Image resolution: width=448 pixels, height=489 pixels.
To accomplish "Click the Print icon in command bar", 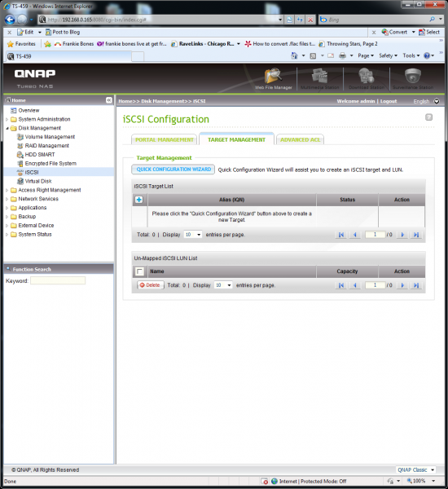I will pyautogui.click(x=343, y=55).
